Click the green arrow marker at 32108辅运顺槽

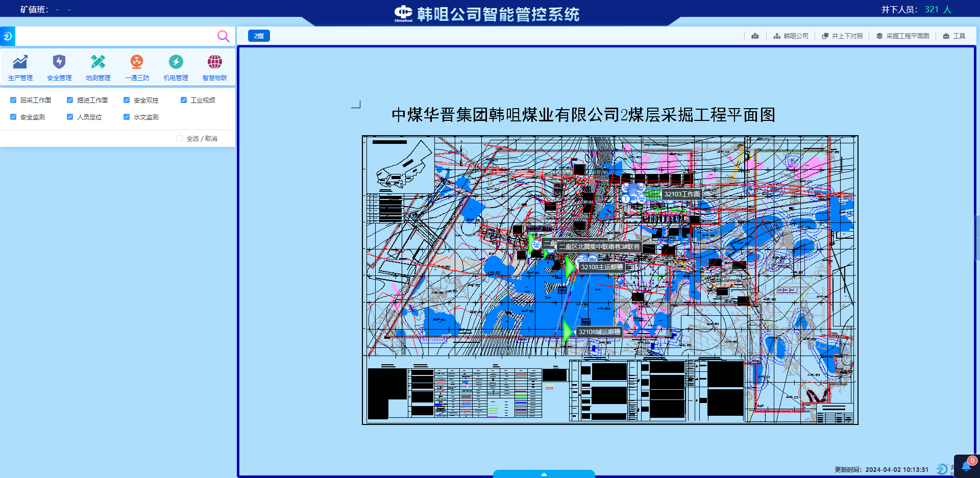pyautogui.click(x=567, y=332)
